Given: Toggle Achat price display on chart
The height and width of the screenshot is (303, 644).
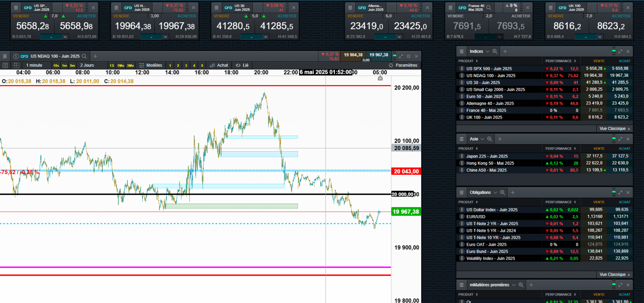Looking at the screenshot, I should (219, 65).
